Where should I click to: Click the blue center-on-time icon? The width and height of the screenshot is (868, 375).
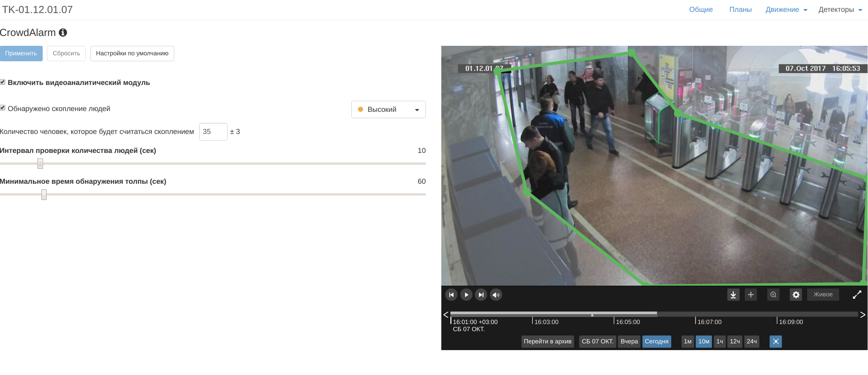pos(776,341)
